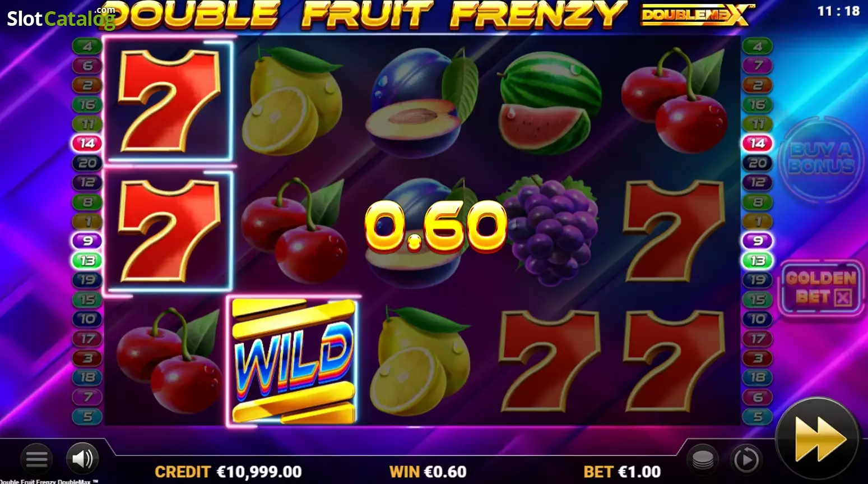This screenshot has height=484, width=868.
Task: Select payline 9 on the left
Action: click(x=87, y=241)
